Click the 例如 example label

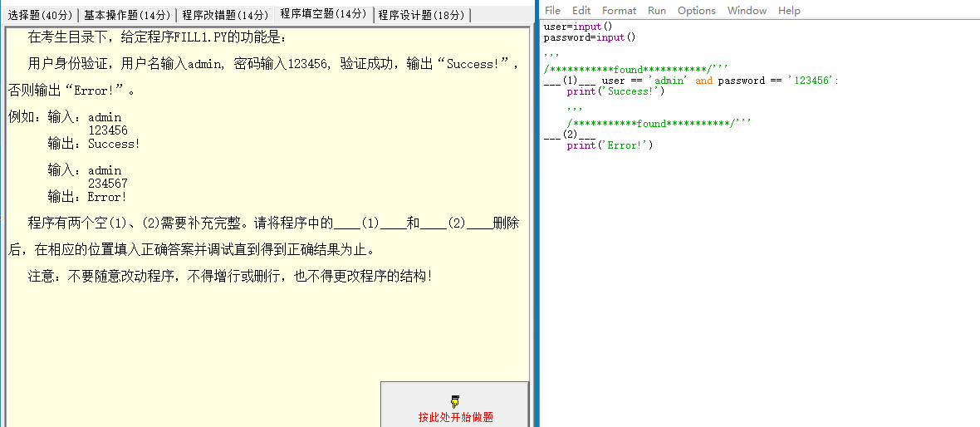coord(24,117)
